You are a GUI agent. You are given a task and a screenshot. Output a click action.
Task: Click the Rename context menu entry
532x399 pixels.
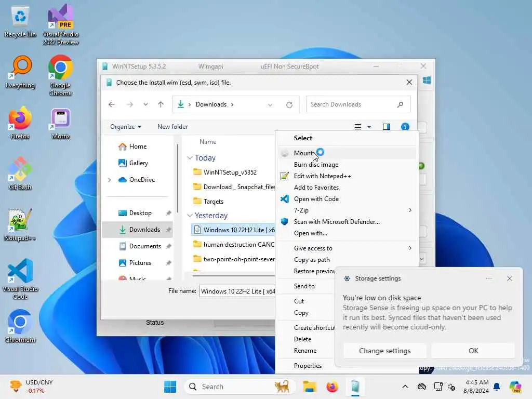click(307, 351)
